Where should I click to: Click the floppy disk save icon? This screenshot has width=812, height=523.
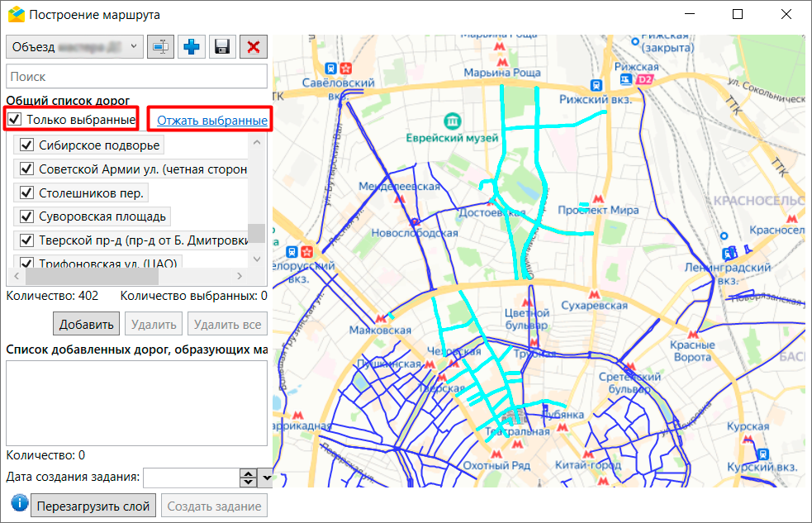(221, 47)
